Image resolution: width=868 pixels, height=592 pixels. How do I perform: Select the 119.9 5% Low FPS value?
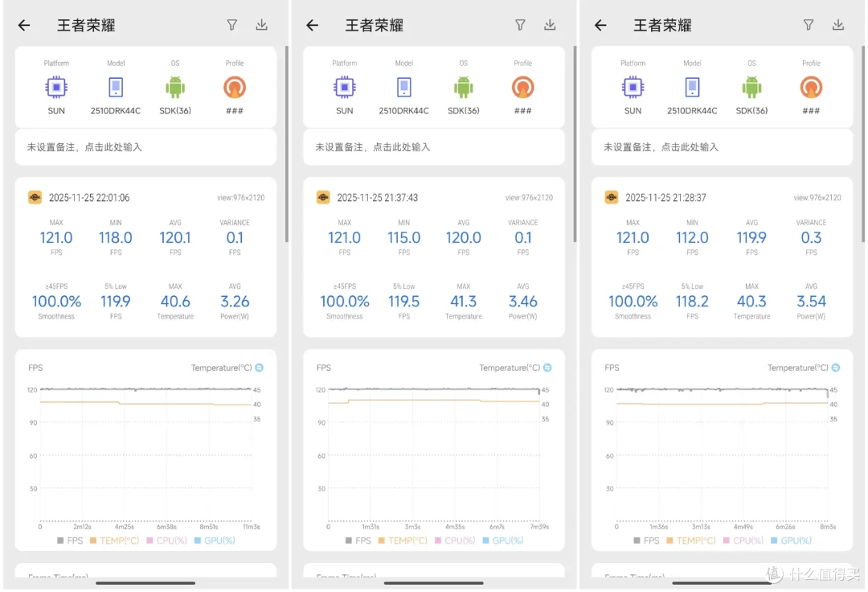pos(116,302)
